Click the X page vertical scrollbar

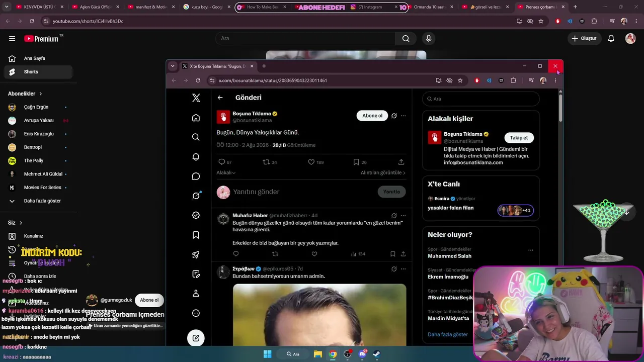[560, 108]
